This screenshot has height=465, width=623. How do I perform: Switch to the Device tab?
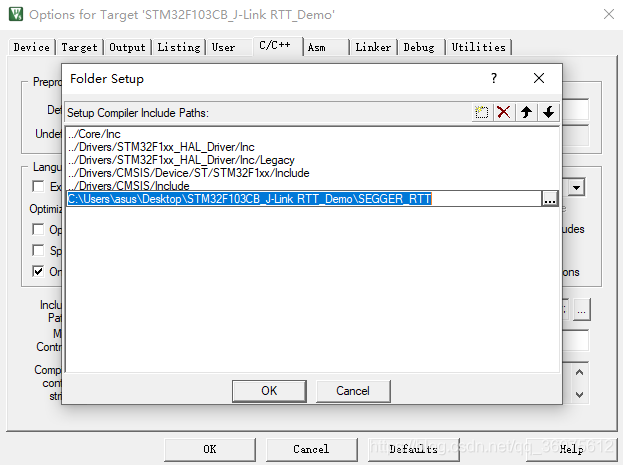pos(31,47)
